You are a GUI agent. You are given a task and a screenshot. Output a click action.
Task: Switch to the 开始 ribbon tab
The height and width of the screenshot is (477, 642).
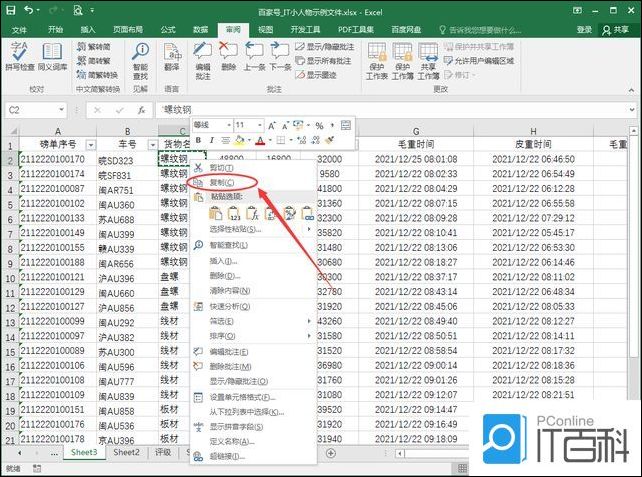[55, 29]
